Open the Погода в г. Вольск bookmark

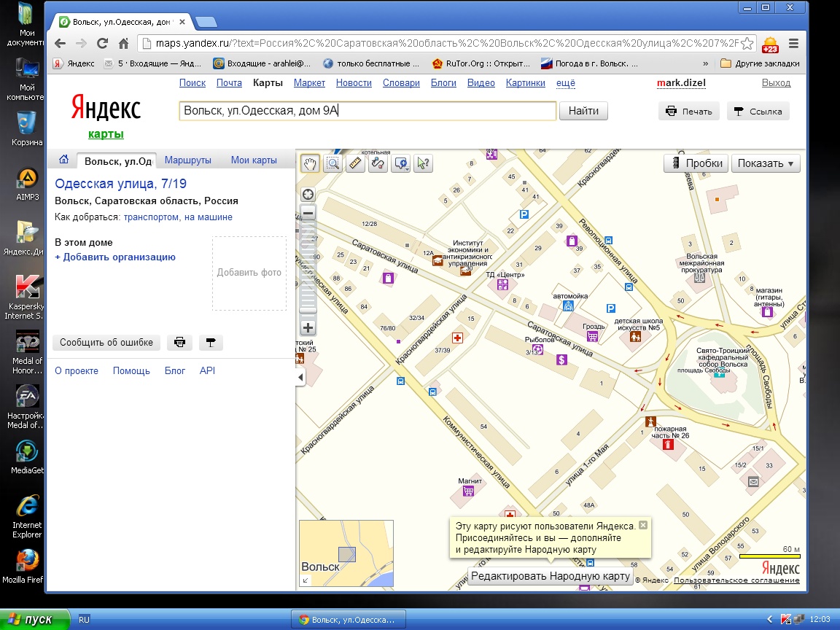click(x=589, y=63)
